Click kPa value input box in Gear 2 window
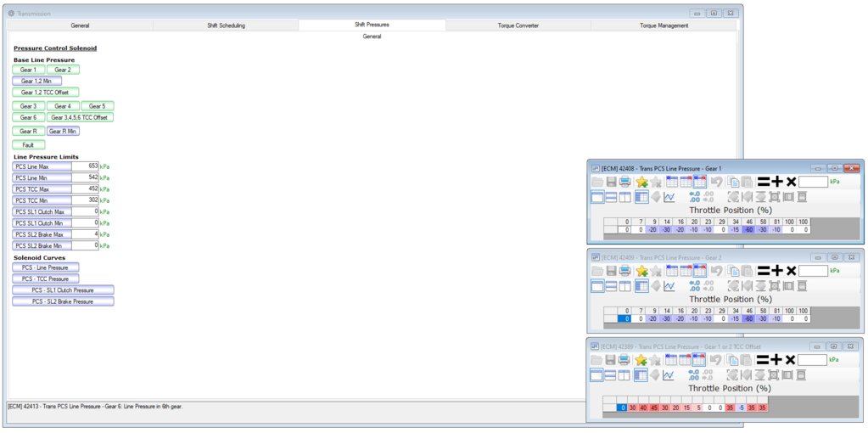Screen dimensions: 868x433 click(813, 271)
